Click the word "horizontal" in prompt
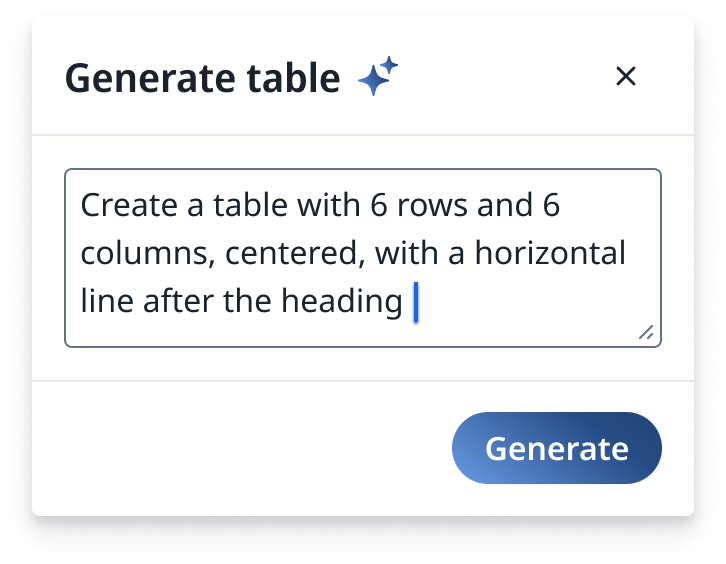This screenshot has width=726, height=564. click(550, 253)
